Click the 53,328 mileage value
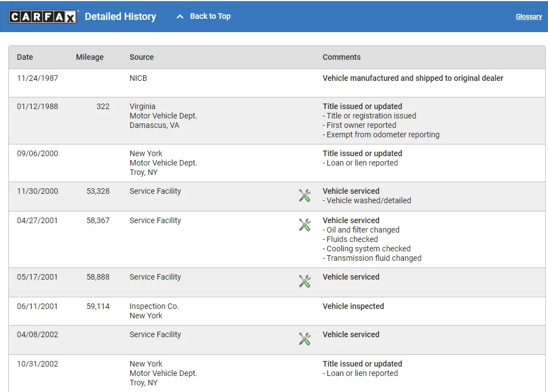Viewport: 548px width, 392px height. pos(98,191)
